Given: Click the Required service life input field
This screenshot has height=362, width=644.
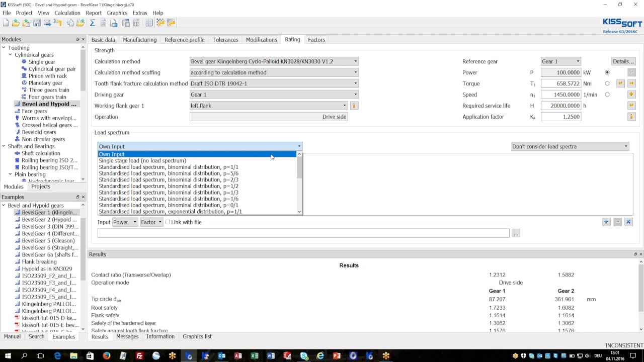Looking at the screenshot, I should pos(561,106).
